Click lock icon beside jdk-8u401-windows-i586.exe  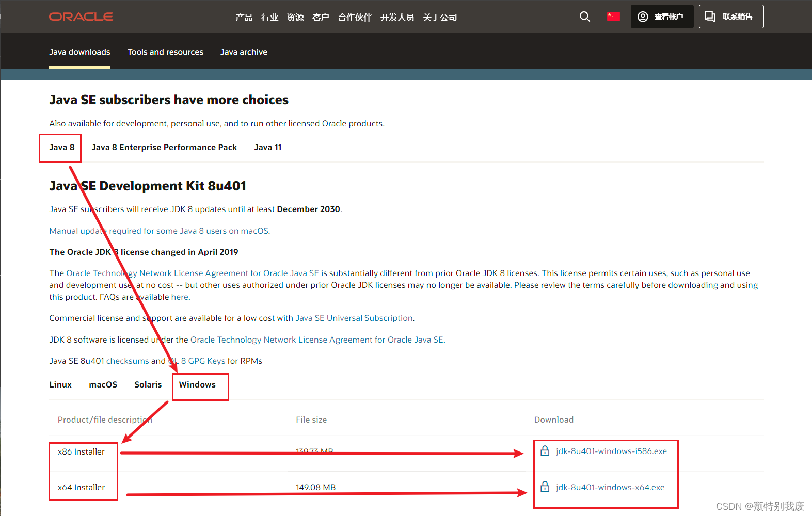click(x=545, y=451)
